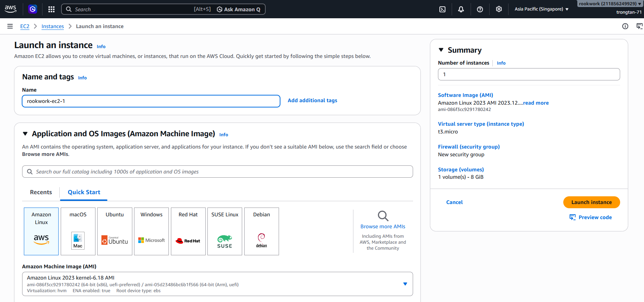Screen dimensions: 644x302
Task: Click the Cancel button
Action: 454,202
